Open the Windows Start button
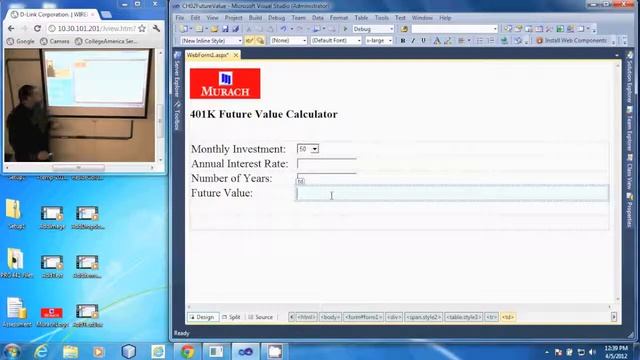Viewport: 640px width, 360px height. [x=11, y=351]
